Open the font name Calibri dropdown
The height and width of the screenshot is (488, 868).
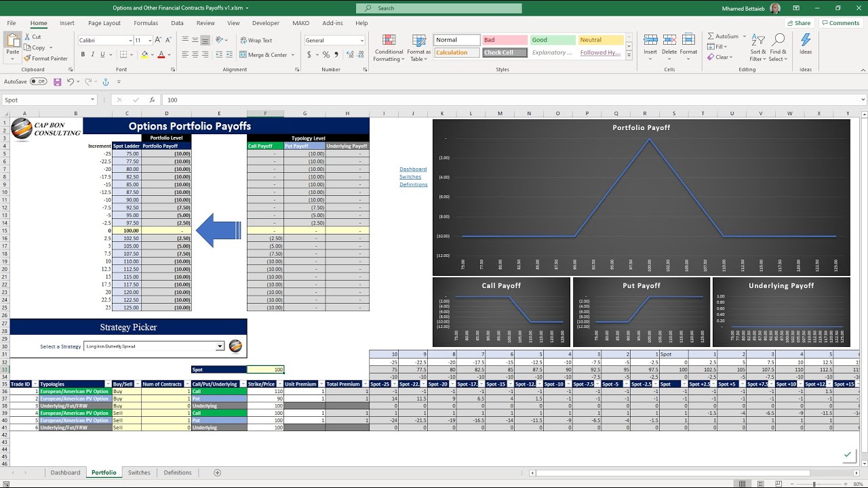130,41
